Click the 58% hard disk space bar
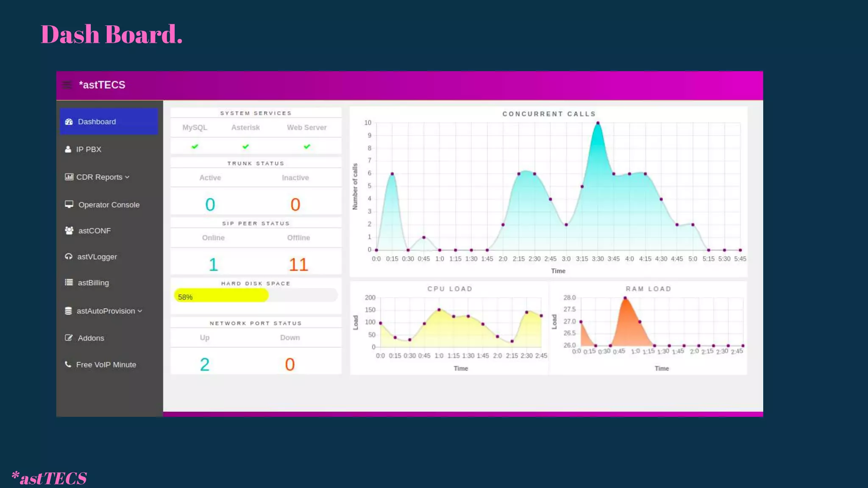The width and height of the screenshot is (868, 488). (221, 296)
